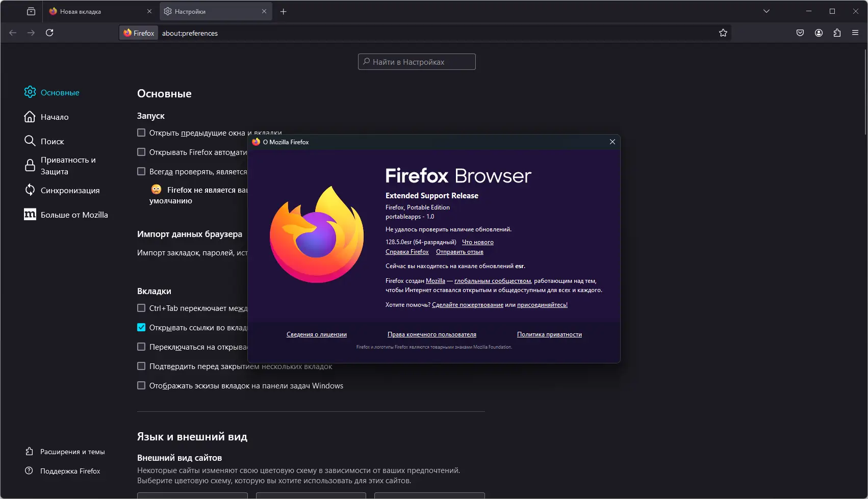Enable Подтвердить перед закрытием нескольких вкладок
Viewport: 868px width, 499px height.
pyautogui.click(x=141, y=366)
